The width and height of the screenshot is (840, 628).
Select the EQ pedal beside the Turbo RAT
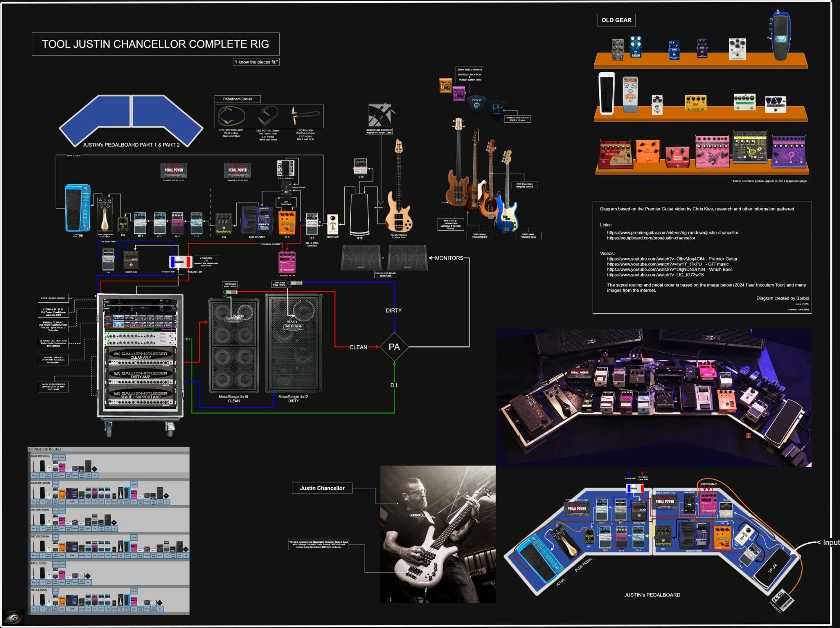108,260
